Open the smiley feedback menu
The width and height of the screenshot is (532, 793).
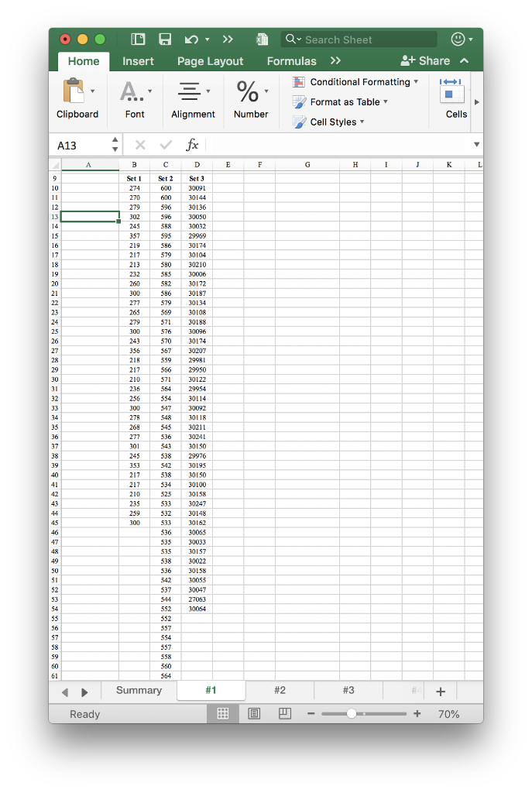pos(462,39)
